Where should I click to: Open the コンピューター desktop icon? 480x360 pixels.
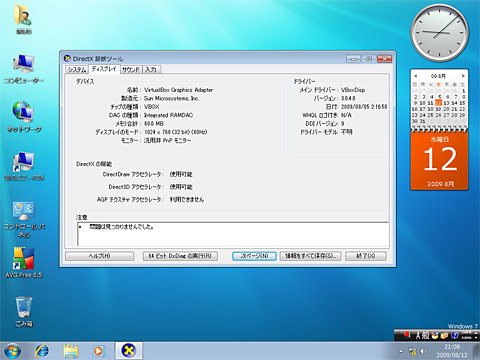point(24,69)
